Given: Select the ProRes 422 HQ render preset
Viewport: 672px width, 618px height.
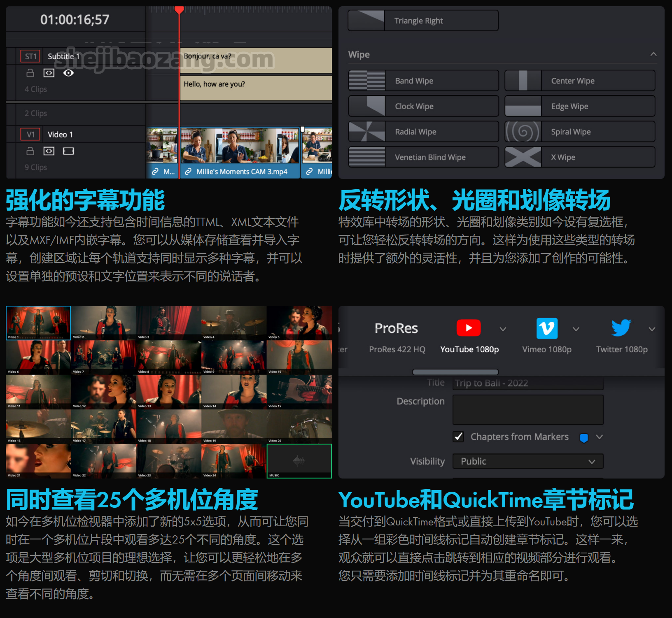Looking at the screenshot, I should (397, 349).
